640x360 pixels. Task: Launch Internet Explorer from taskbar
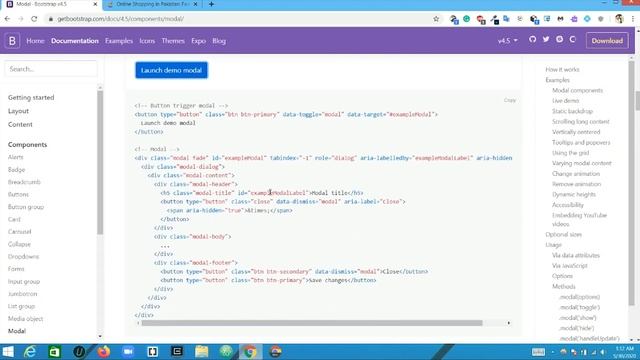pyautogui.click(x=30, y=351)
